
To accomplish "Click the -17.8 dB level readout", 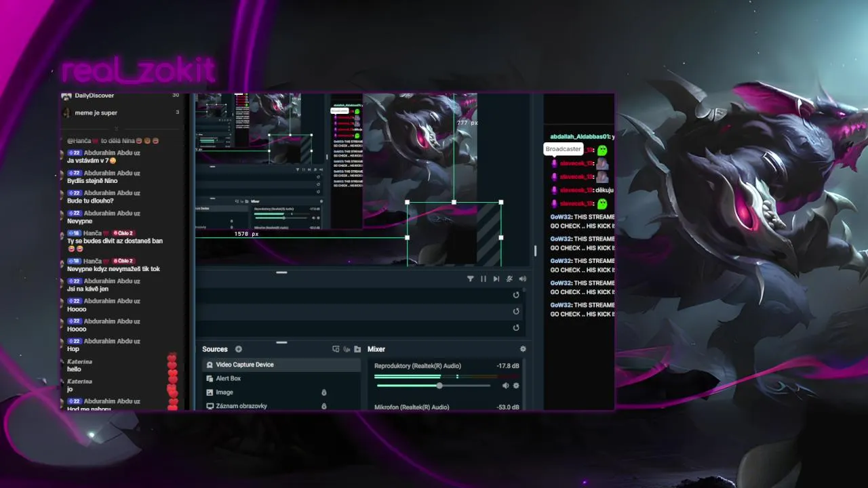I will 508,366.
